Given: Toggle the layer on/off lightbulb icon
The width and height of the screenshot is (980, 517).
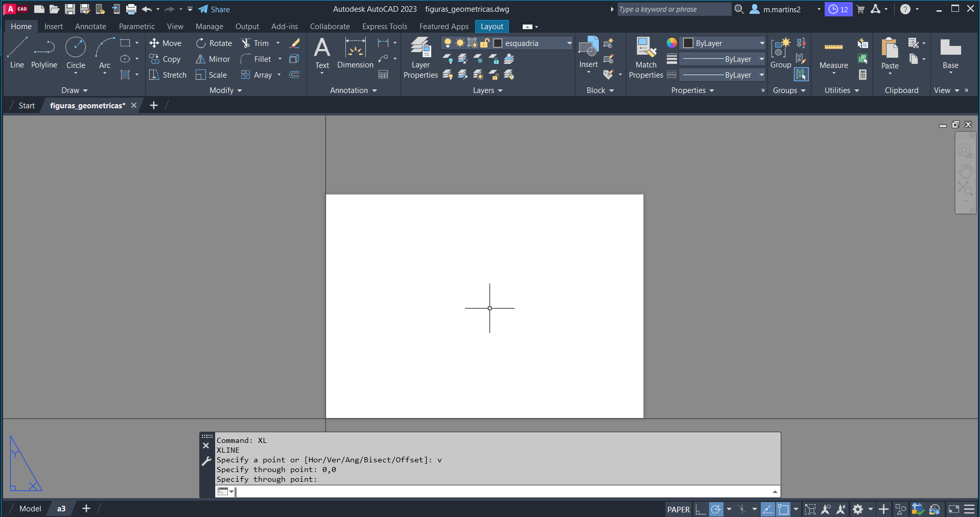Looking at the screenshot, I should pyautogui.click(x=448, y=43).
